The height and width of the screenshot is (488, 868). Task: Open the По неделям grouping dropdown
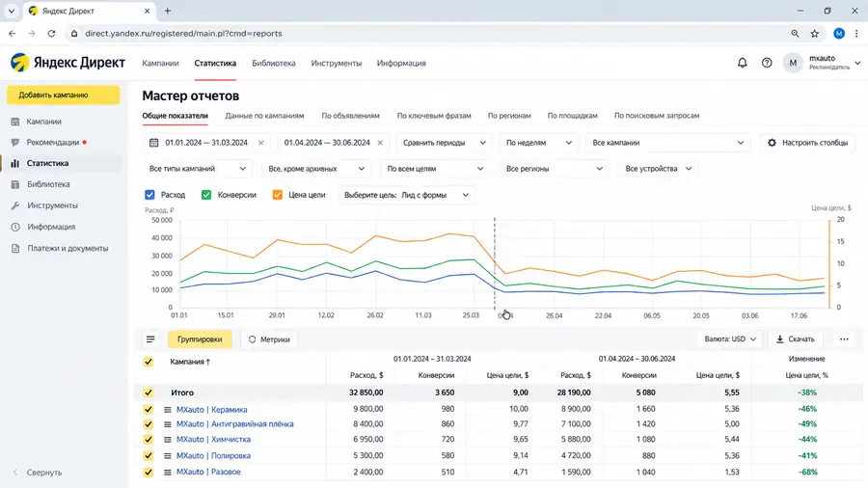pyautogui.click(x=538, y=143)
